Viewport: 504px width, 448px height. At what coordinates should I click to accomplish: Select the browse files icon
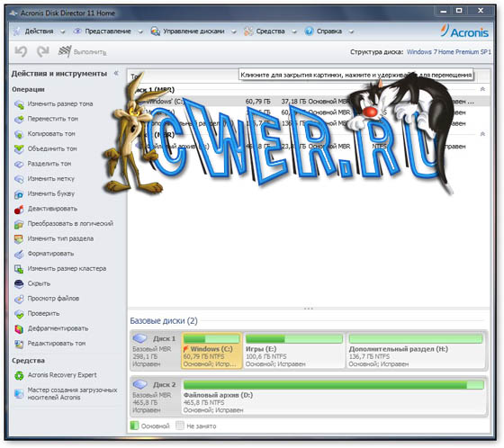[x=19, y=299]
